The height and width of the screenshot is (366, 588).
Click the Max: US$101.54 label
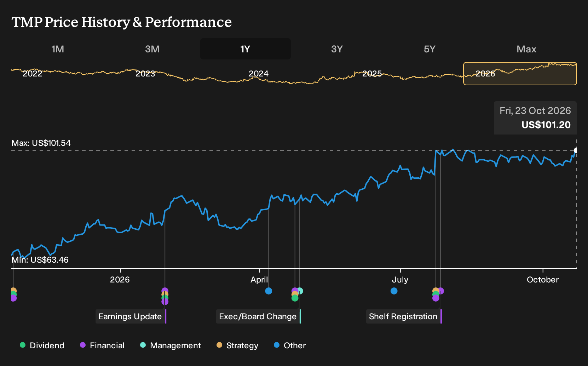click(x=41, y=143)
